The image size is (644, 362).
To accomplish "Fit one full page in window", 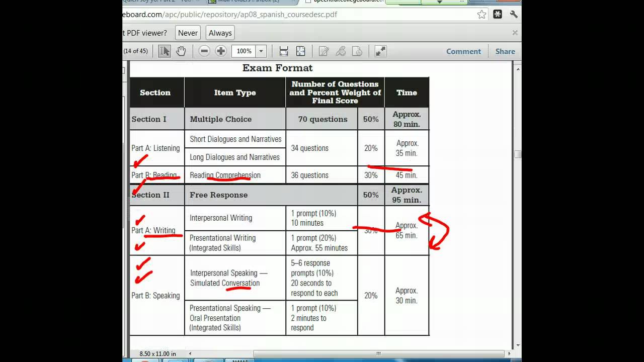I will click(300, 51).
